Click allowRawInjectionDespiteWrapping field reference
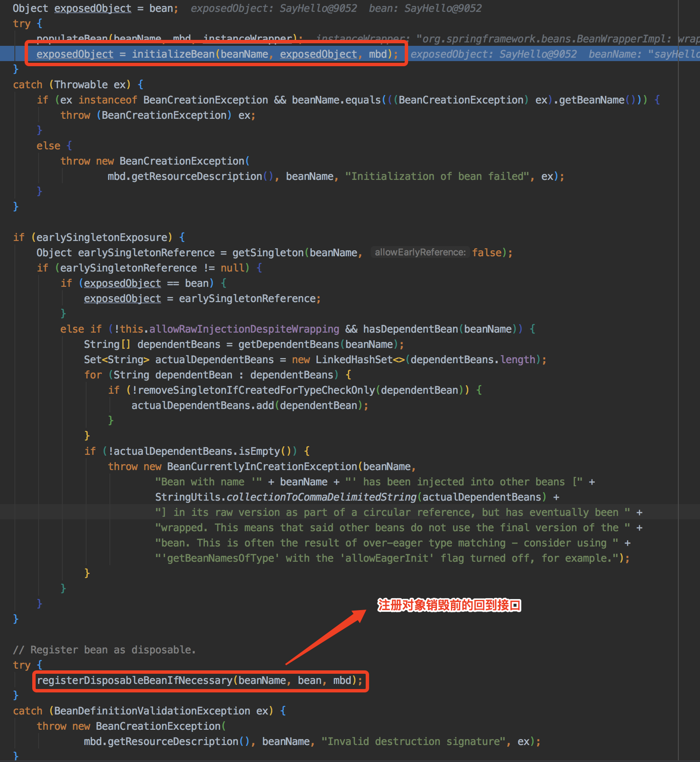Screen dimensions: 700x762 pos(244,329)
